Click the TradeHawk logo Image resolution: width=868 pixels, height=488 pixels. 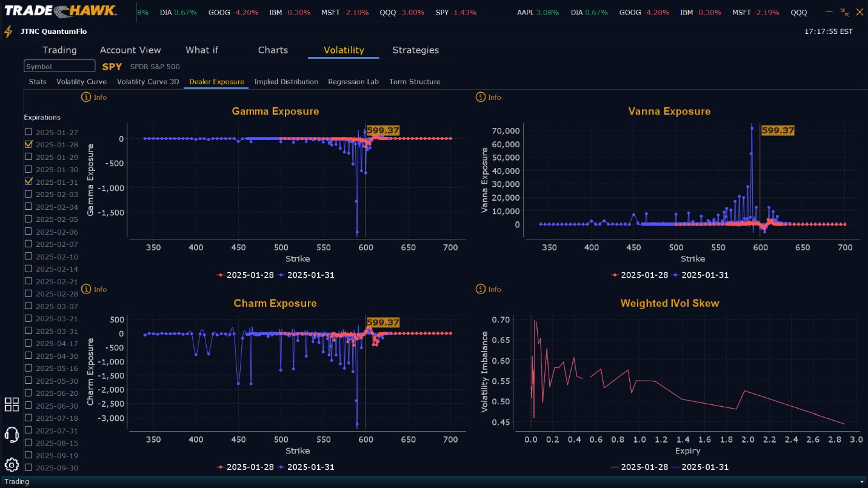tap(61, 12)
